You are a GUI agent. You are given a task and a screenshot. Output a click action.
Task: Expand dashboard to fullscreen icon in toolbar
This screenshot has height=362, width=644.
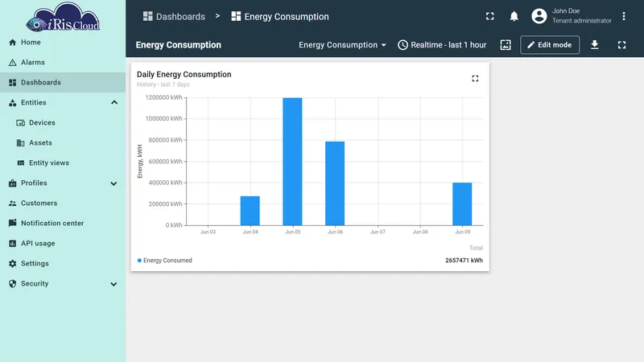pos(621,45)
